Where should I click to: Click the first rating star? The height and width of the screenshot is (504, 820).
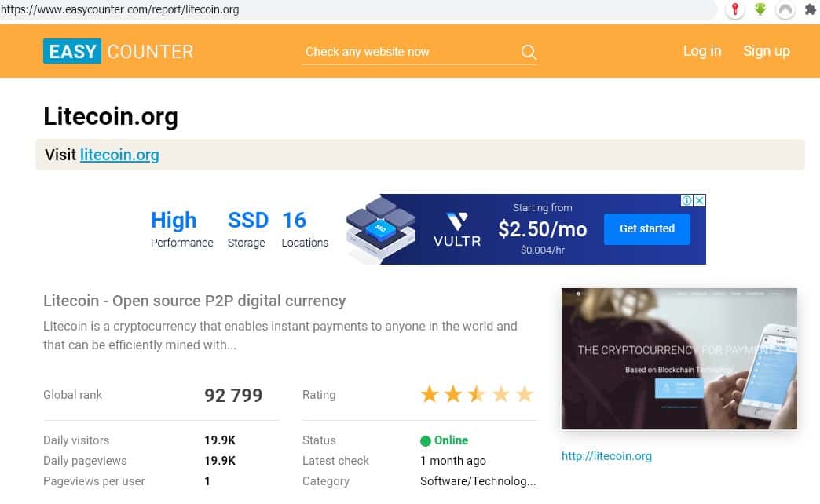point(430,394)
